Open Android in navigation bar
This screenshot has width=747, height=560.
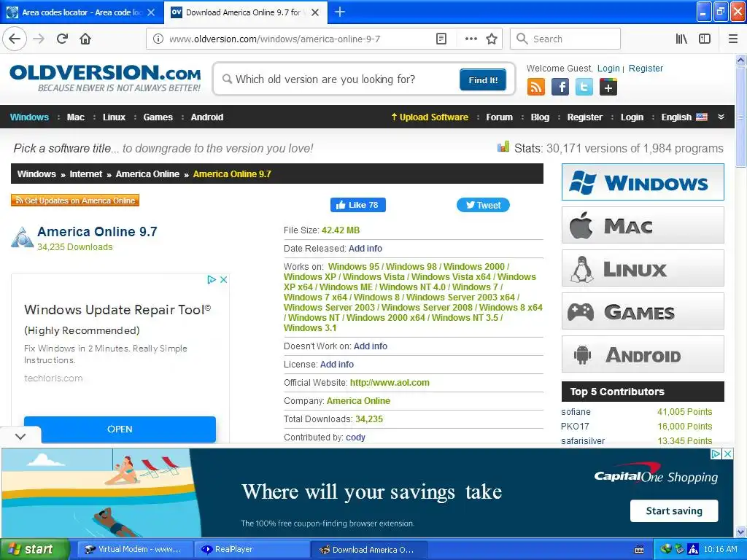click(207, 117)
